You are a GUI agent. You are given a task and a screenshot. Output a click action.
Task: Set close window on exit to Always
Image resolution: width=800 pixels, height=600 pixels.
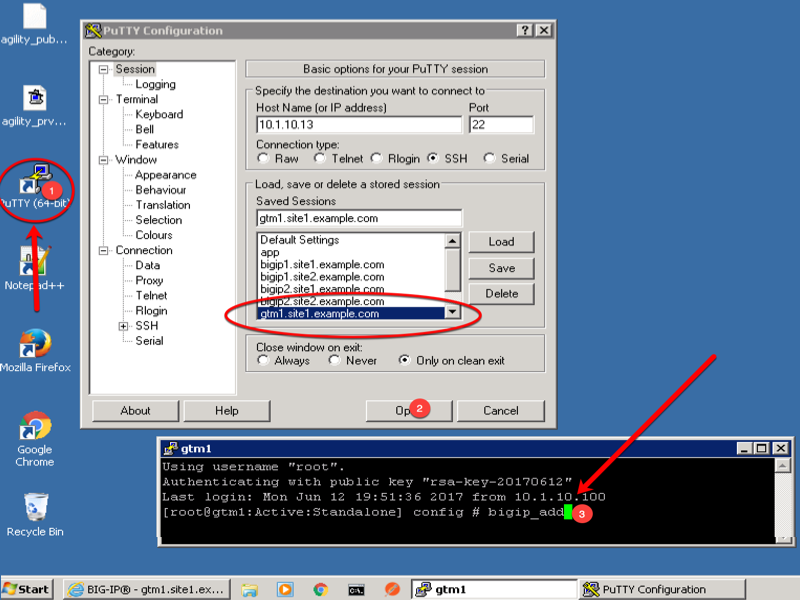click(263, 360)
